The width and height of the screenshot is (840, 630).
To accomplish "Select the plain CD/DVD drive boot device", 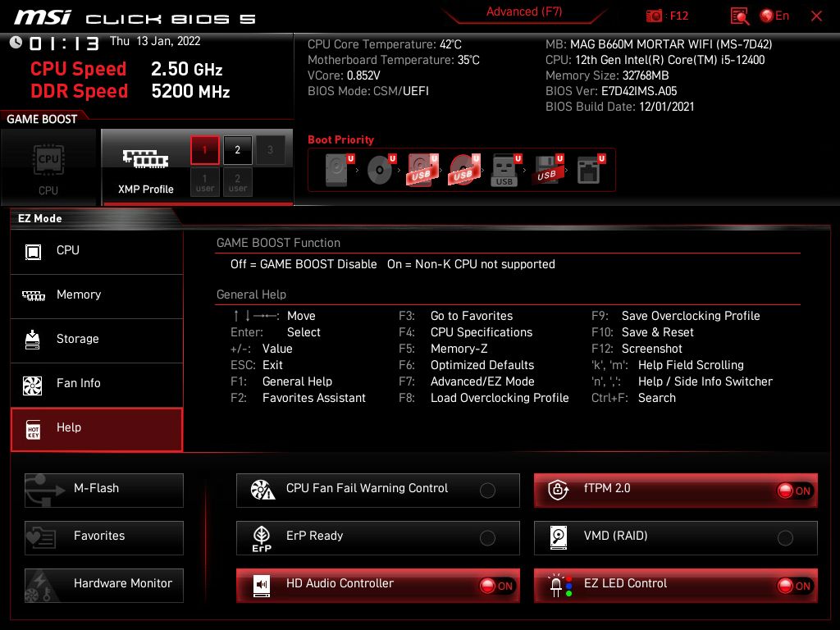I will 380,170.
